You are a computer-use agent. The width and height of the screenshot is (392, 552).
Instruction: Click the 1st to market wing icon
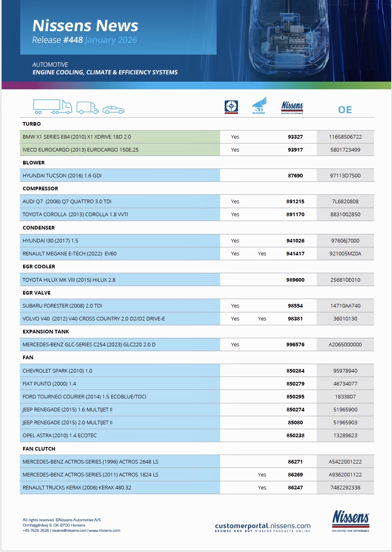click(x=259, y=106)
